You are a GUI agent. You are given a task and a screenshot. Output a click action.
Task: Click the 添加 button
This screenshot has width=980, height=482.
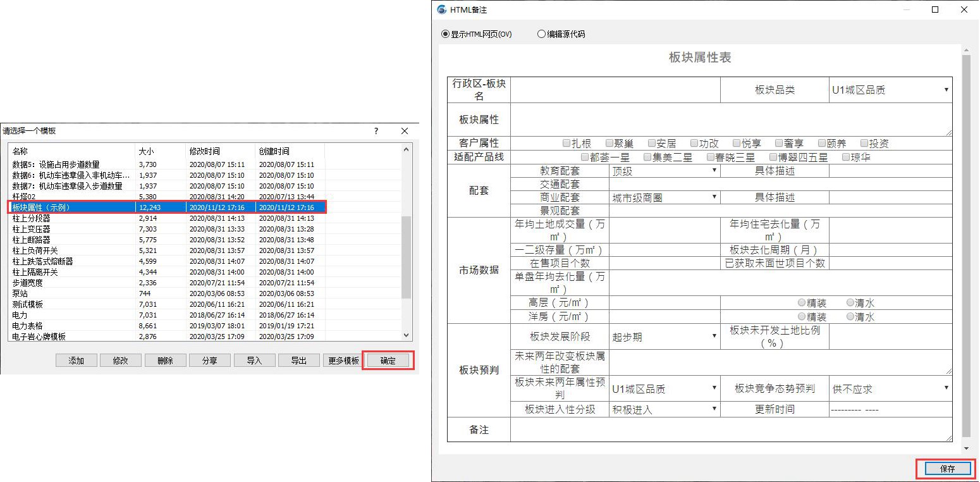[77, 361]
